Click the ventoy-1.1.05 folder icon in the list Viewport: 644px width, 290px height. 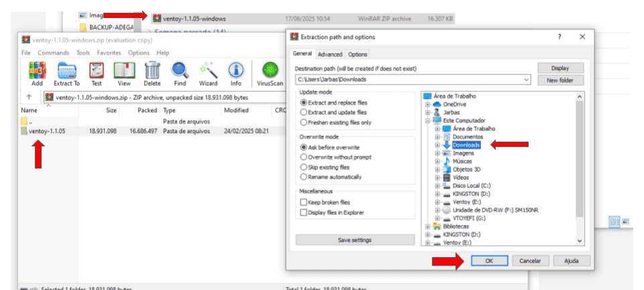coord(24,131)
